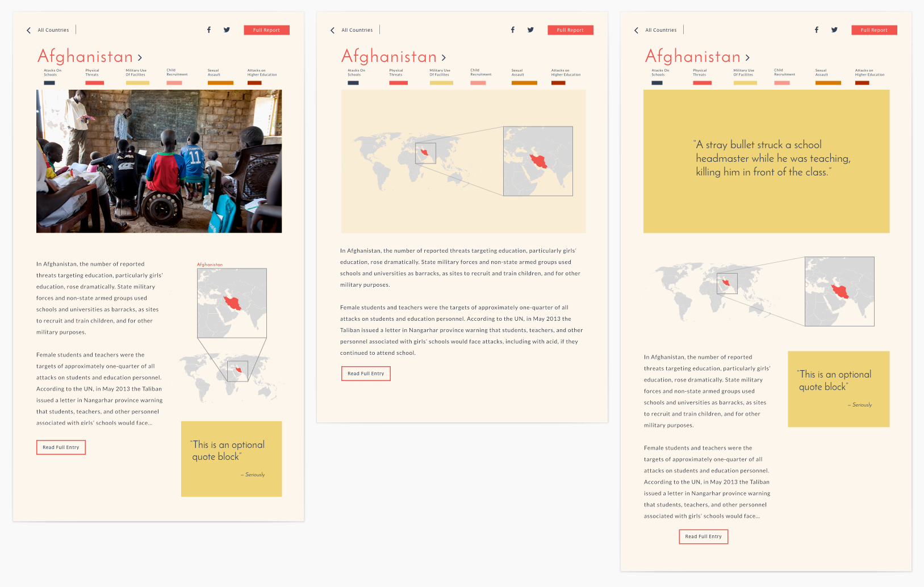The height and width of the screenshot is (587, 924).
Task: Click the stray bullet quote banner
Action: click(766, 161)
